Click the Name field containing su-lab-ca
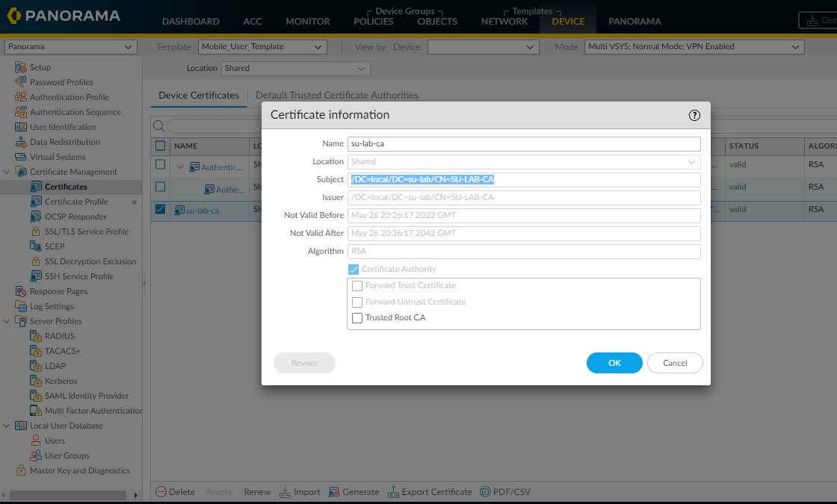Screen dimensions: 837x504 tap(523, 143)
